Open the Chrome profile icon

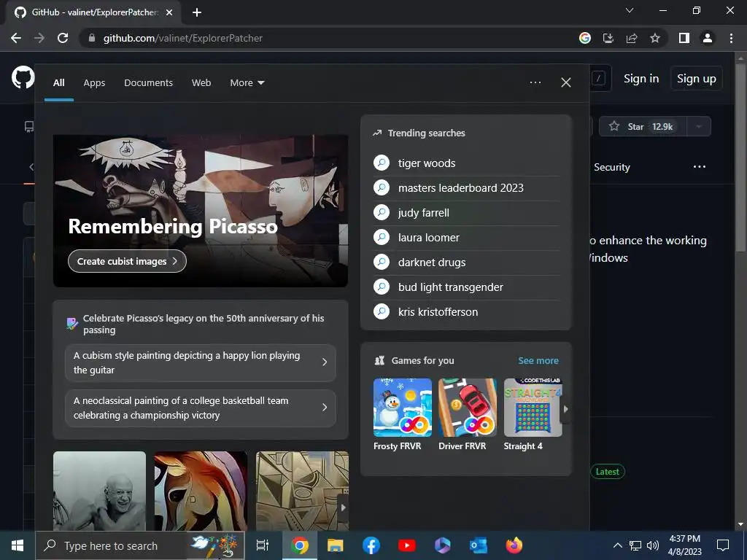click(708, 38)
